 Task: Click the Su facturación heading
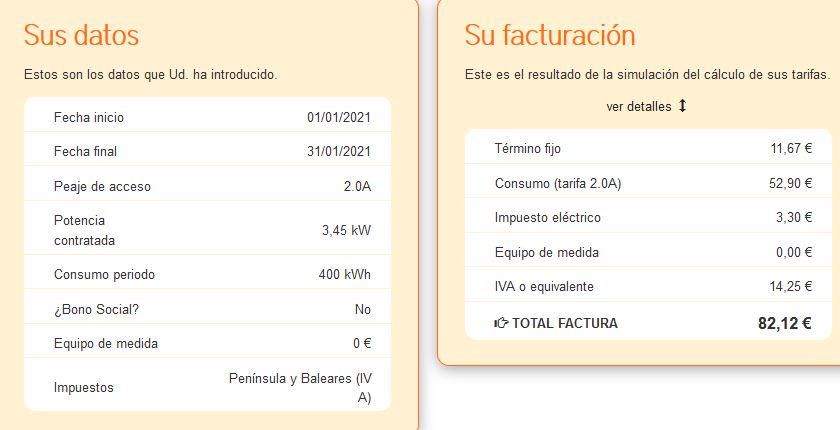click(550, 35)
